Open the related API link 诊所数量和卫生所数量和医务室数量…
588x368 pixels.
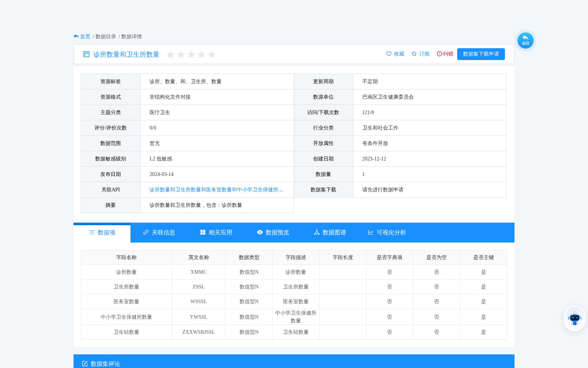pos(216,190)
